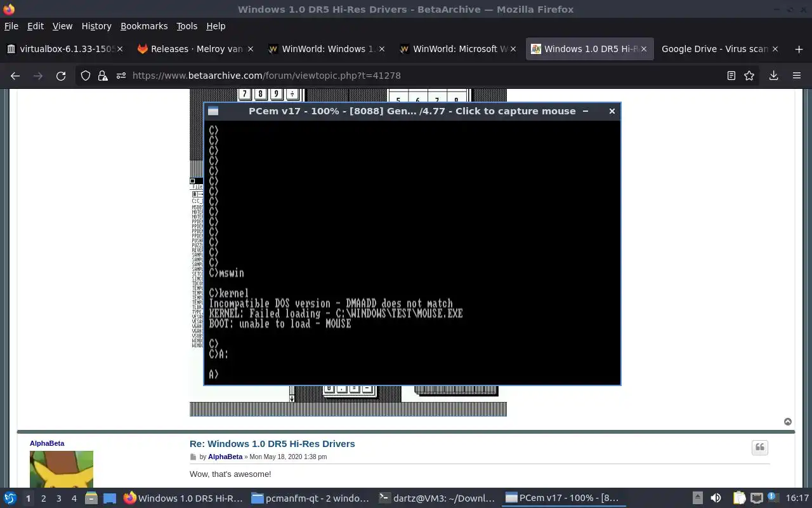Image resolution: width=812 pixels, height=508 pixels.
Task: Click the post icon beside 'by AlphaBeta'
Action: [193, 457]
